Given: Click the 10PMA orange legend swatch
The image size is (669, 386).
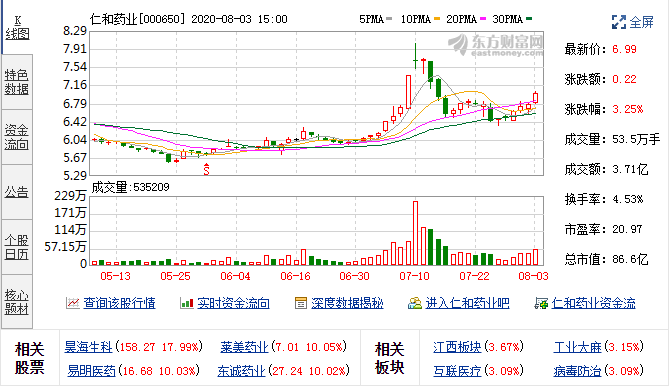Looking at the screenshot, I should [437, 19].
